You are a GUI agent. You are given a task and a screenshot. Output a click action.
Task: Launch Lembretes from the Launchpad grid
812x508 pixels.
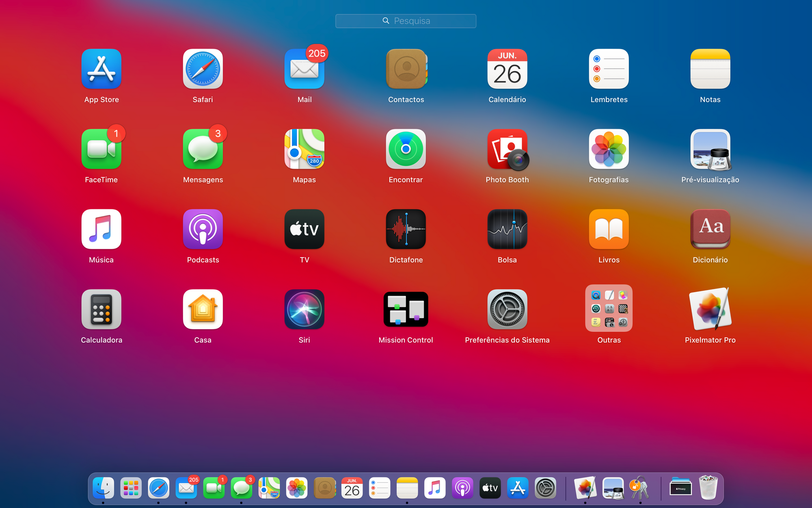pos(609,69)
